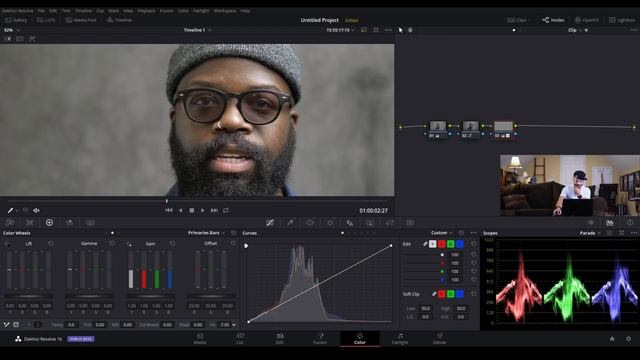The image size is (640, 360).
Task: Open the Information palette icon
Action: pos(630,222)
